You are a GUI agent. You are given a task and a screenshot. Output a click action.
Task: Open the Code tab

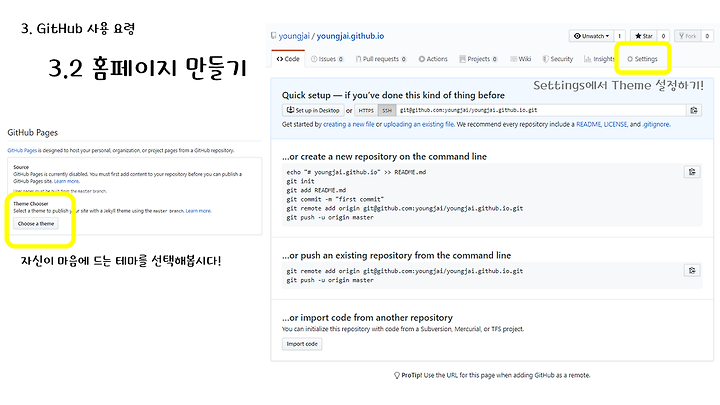point(288,59)
